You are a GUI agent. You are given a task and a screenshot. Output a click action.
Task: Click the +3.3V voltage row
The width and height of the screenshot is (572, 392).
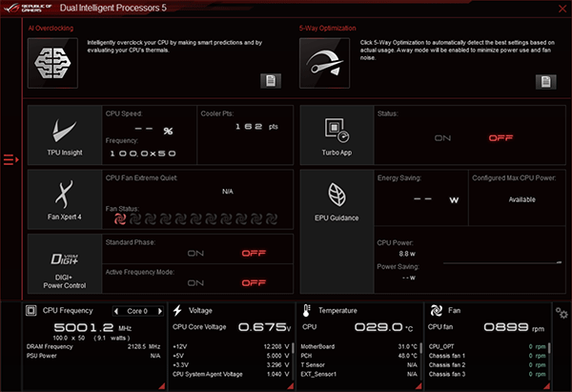[x=231, y=364]
